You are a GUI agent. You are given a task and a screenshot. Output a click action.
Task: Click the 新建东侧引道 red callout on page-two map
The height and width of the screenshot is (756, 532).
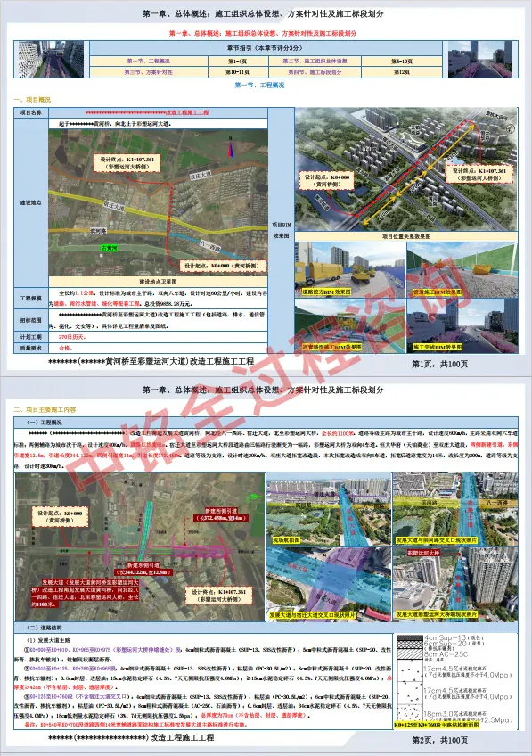[x=143, y=569]
